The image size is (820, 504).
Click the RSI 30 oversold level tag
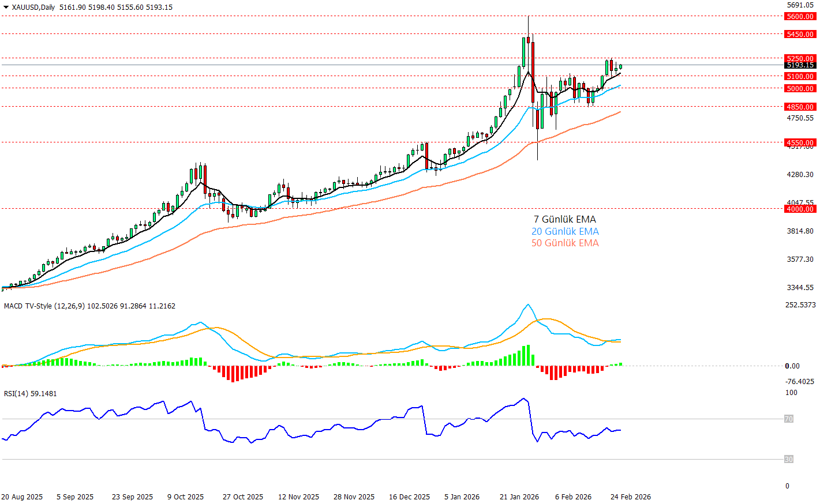click(x=788, y=460)
